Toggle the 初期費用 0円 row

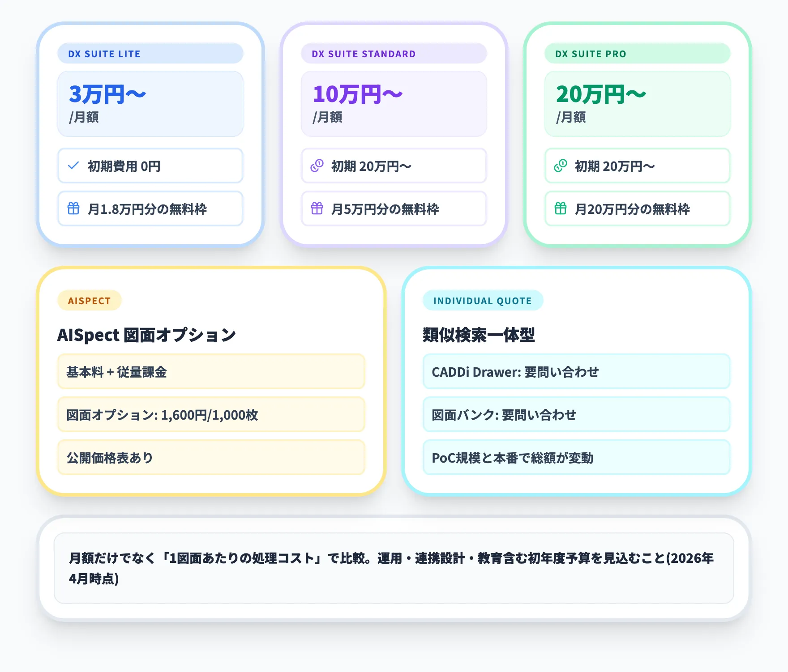150,166
